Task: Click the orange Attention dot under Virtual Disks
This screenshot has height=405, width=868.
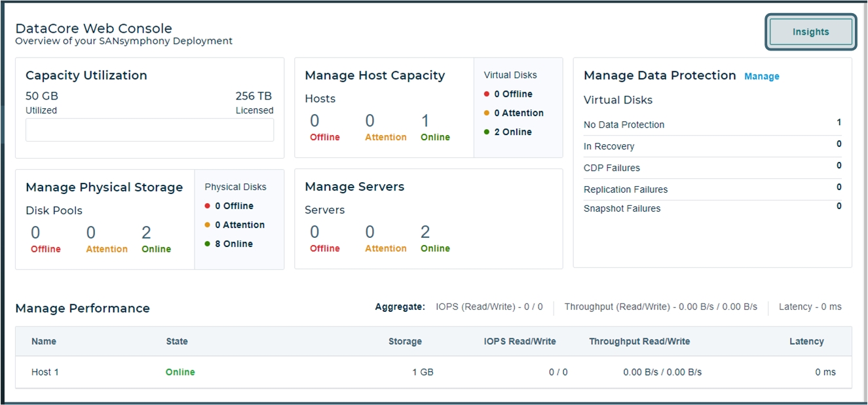Action: point(487,113)
